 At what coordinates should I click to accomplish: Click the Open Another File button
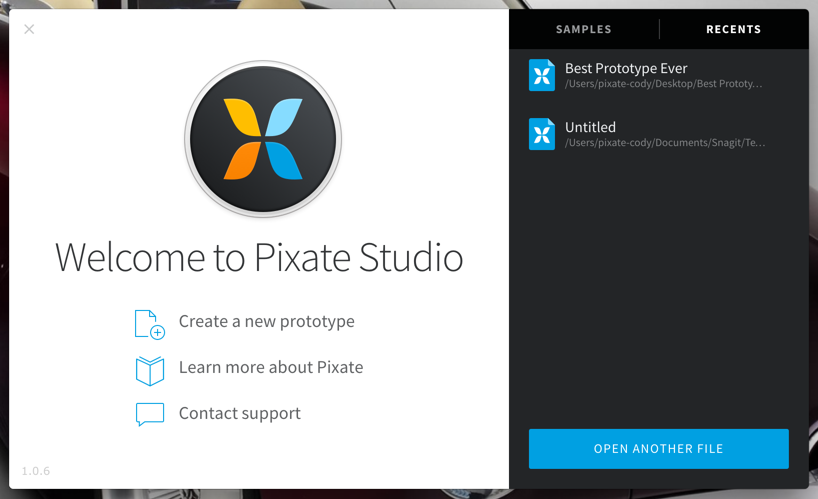pos(658,449)
